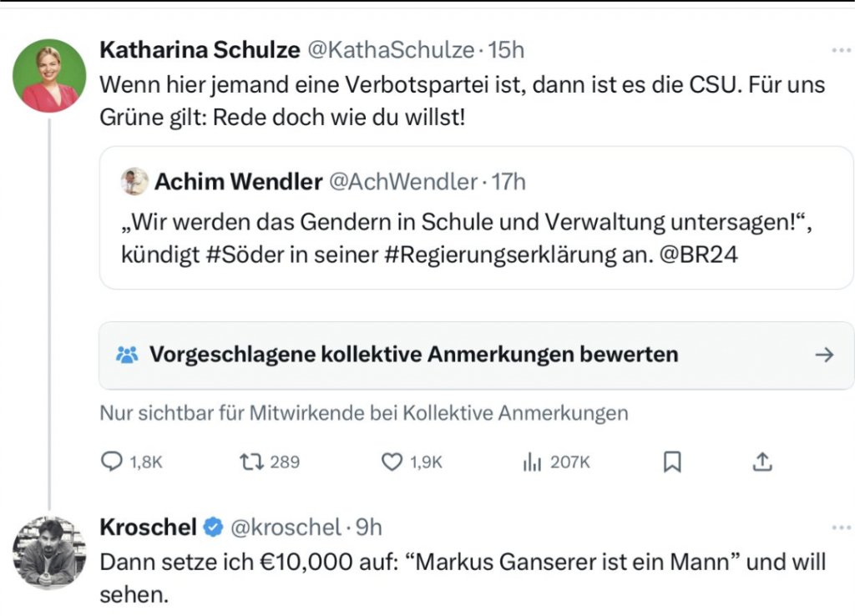855x616 pixels.
Task: Click the collective notes people icon
Action: pyautogui.click(x=127, y=355)
